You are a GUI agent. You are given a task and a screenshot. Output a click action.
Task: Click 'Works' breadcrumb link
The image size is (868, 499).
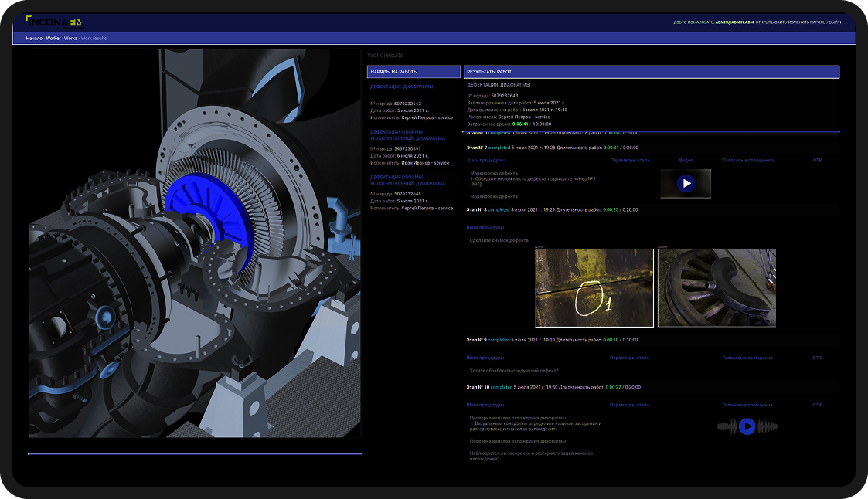[x=70, y=38]
